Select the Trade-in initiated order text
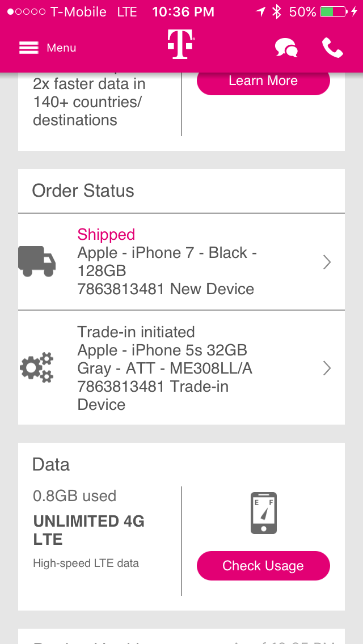 pyautogui.click(x=136, y=332)
